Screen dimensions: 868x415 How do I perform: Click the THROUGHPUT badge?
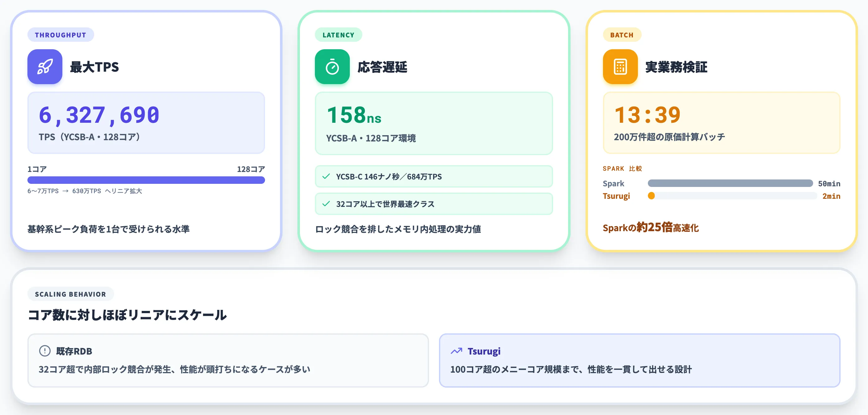tap(61, 35)
